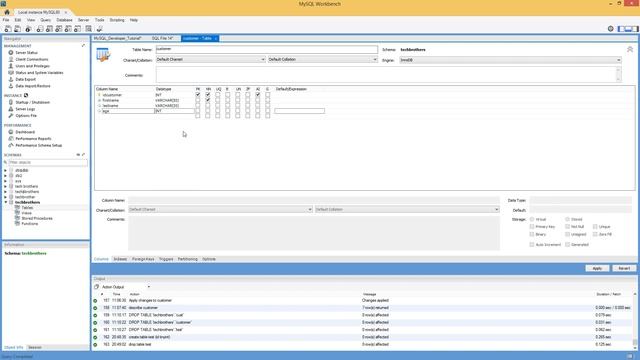The height and width of the screenshot is (360, 640).
Task: Open the File menu
Action: coord(6,20)
